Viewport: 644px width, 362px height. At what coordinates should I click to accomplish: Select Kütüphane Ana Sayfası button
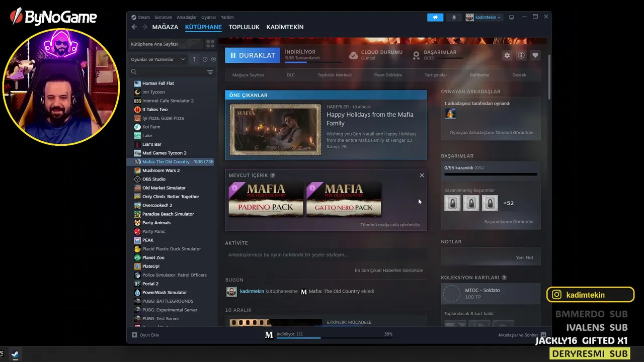pos(166,44)
